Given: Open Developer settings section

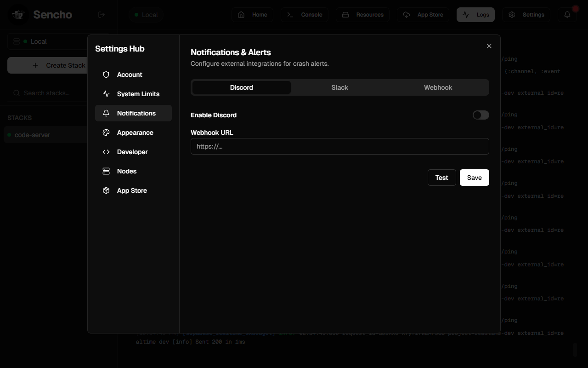Looking at the screenshot, I should (x=133, y=152).
